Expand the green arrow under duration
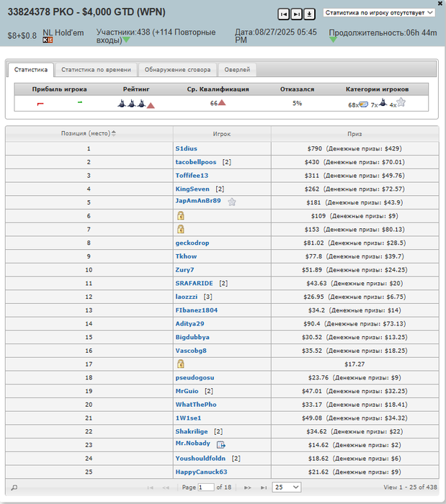The width and height of the screenshot is (446, 504). coord(333,40)
